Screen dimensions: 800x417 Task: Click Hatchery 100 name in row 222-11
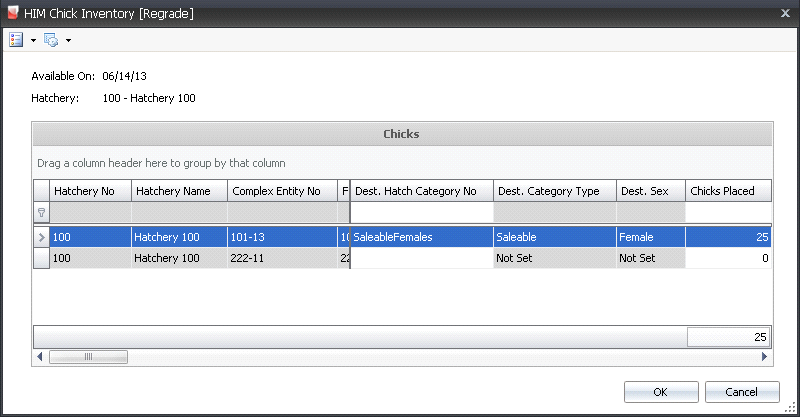click(x=179, y=258)
